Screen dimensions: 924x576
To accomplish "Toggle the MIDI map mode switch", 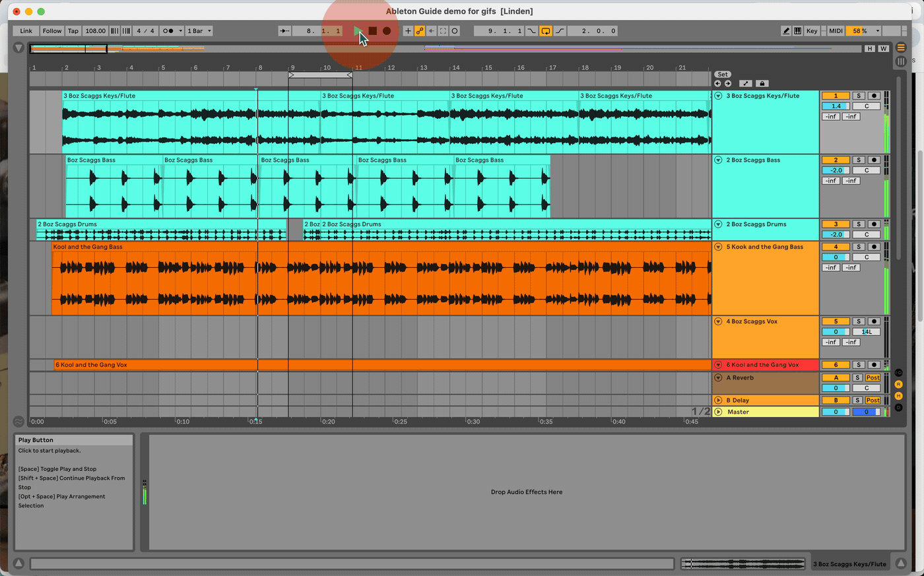I will point(836,31).
